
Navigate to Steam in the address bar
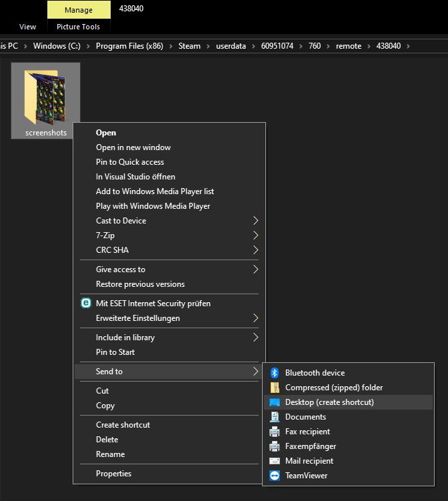pos(189,46)
